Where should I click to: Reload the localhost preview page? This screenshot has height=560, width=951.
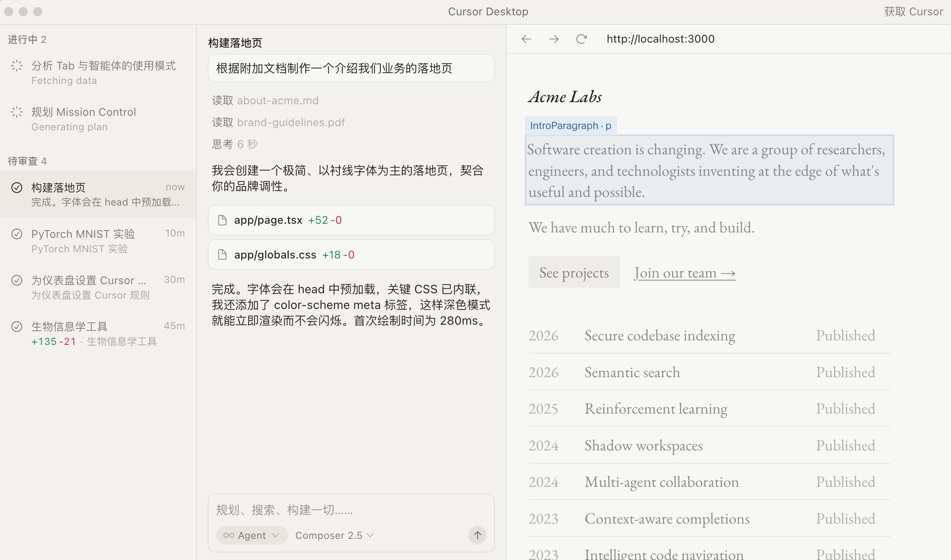click(x=581, y=39)
